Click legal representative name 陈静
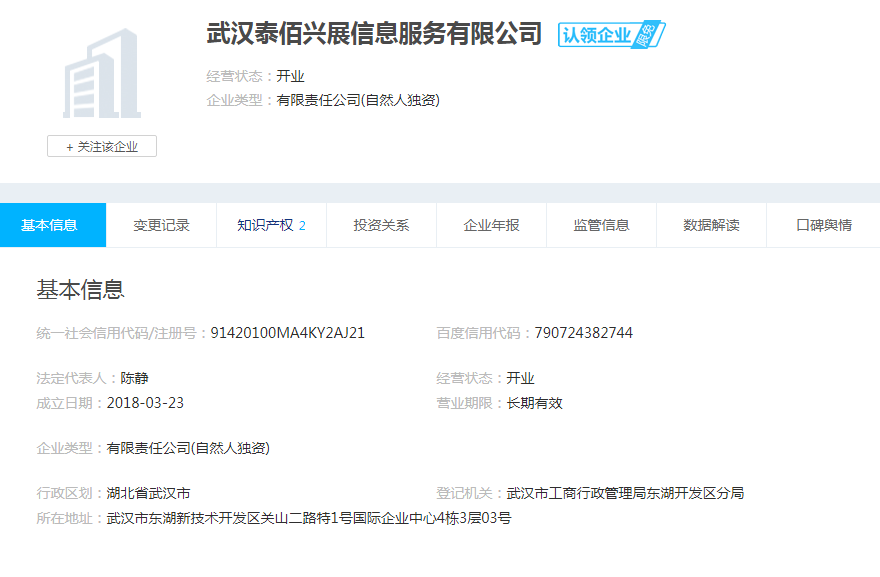This screenshot has width=880, height=577. coord(135,378)
